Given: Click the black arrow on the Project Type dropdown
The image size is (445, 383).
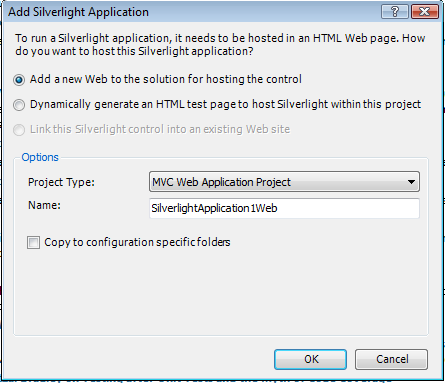Looking at the screenshot, I should coord(411,182).
